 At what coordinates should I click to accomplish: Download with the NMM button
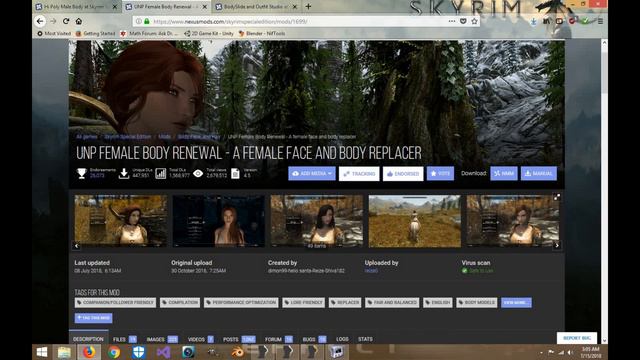pos(504,173)
